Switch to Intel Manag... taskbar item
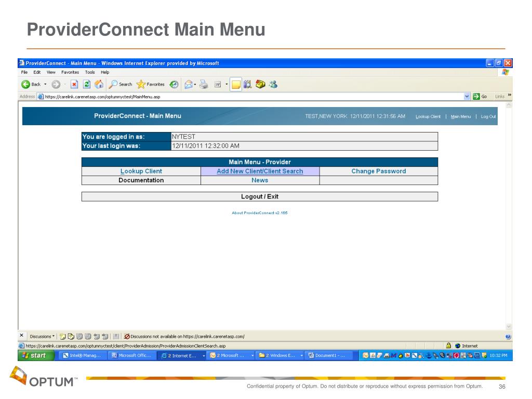 tap(83, 355)
